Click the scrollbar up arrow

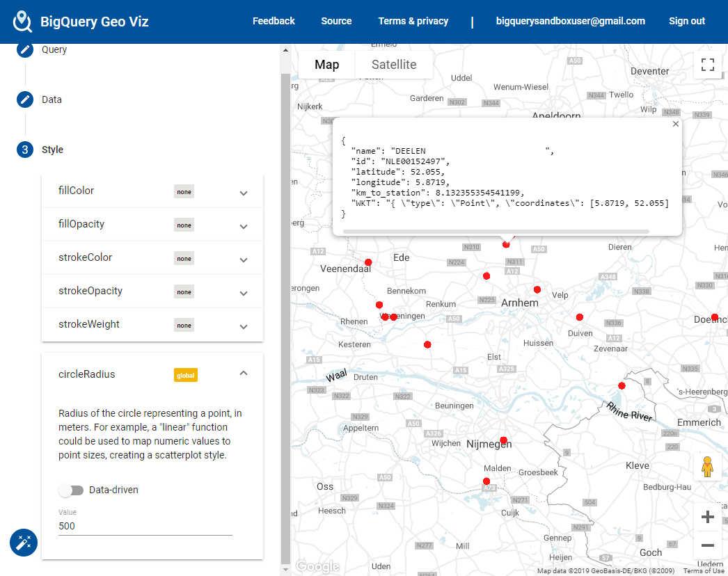pyautogui.click(x=285, y=50)
